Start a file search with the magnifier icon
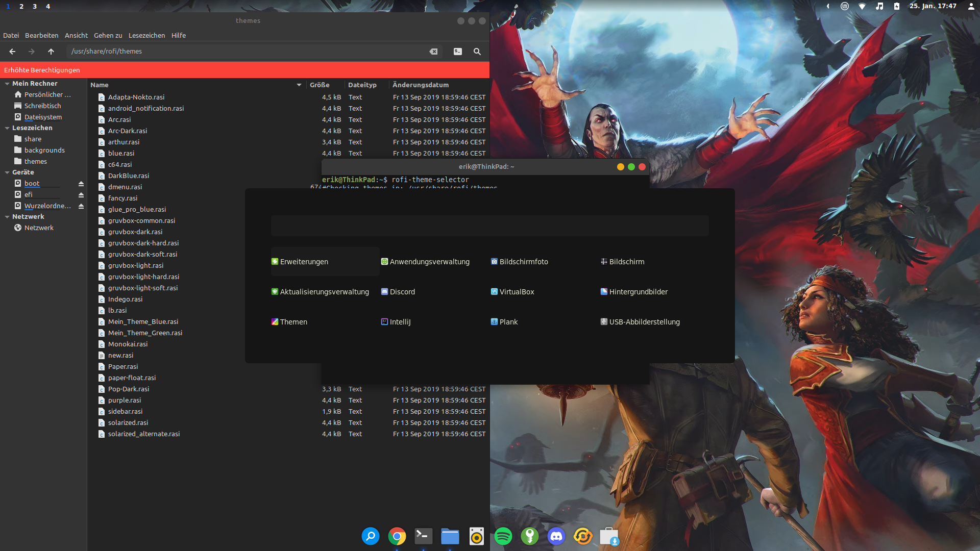This screenshot has height=551, width=980. coord(477,52)
